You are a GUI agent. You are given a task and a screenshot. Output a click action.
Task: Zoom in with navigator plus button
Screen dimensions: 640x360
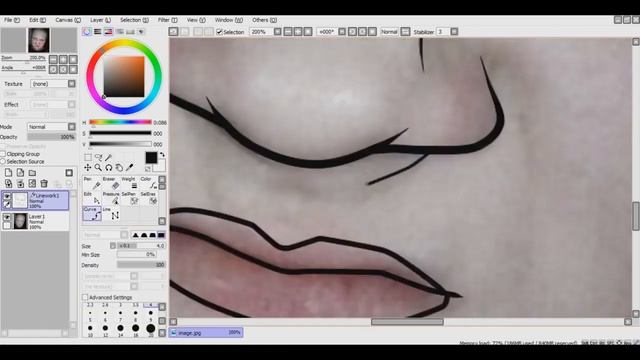tap(63, 59)
